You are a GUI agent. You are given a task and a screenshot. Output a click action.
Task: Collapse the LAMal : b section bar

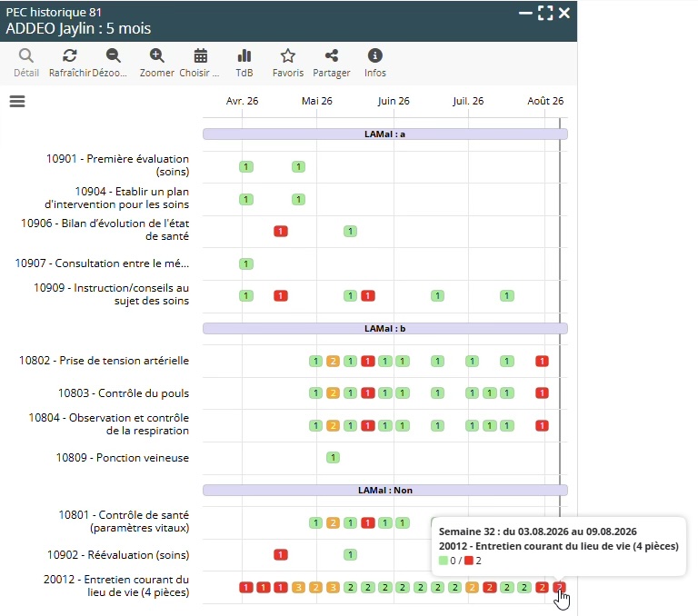coord(385,329)
